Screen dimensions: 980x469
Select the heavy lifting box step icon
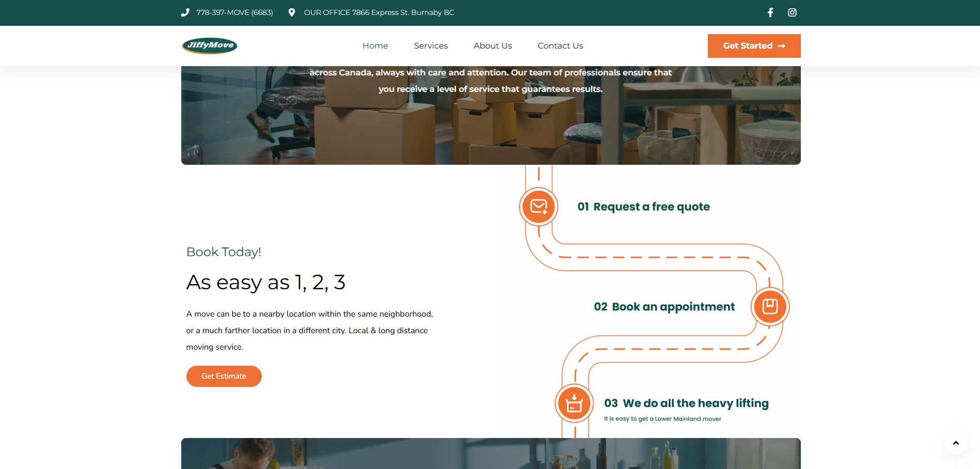click(x=574, y=403)
